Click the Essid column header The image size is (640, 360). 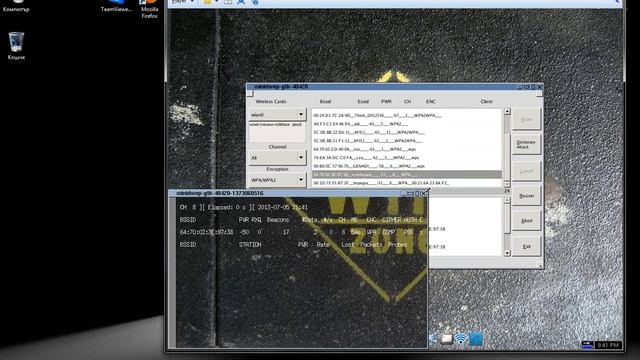click(363, 102)
